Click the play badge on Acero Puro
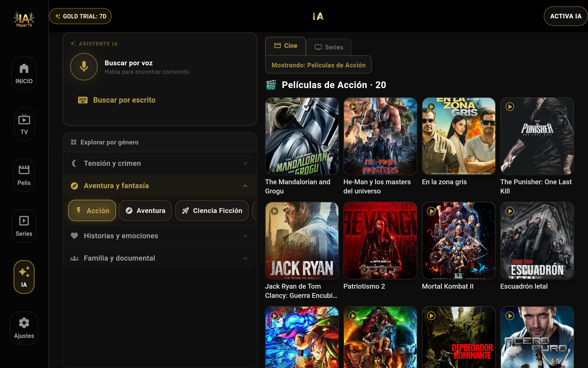This screenshot has height=368, width=588. 510,316
